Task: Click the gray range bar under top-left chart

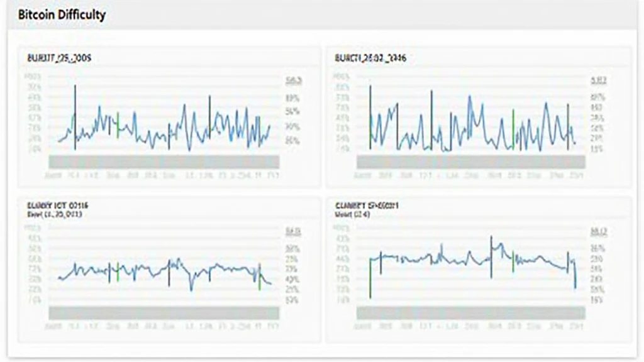Action: point(164,162)
